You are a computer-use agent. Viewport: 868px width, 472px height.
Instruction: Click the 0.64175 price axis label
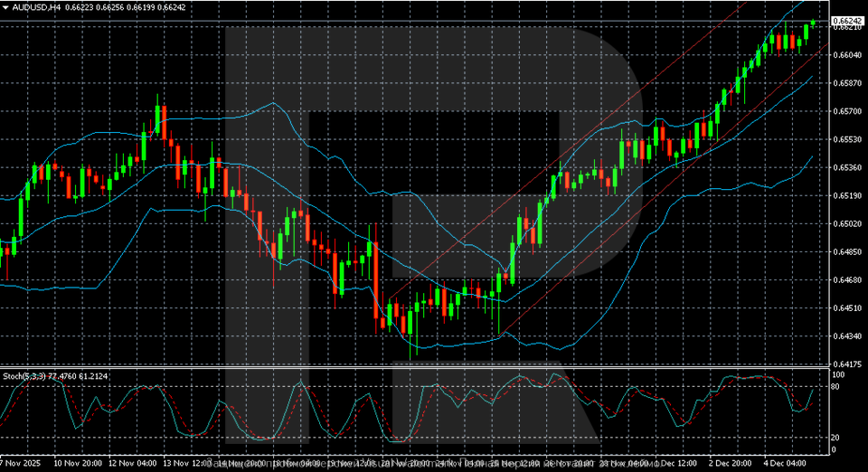pyautogui.click(x=844, y=364)
